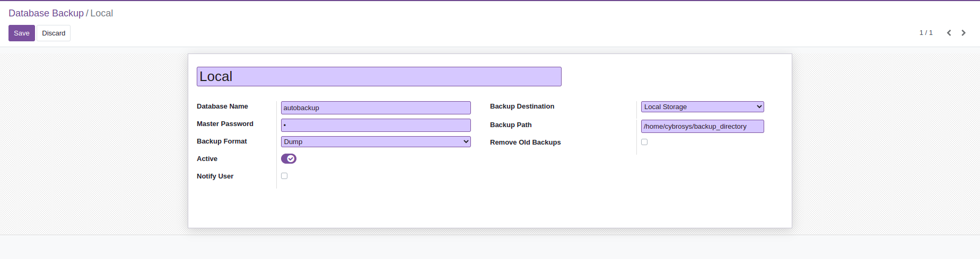Discard changes to the record
This screenshot has width=980, height=259.
point(54,33)
